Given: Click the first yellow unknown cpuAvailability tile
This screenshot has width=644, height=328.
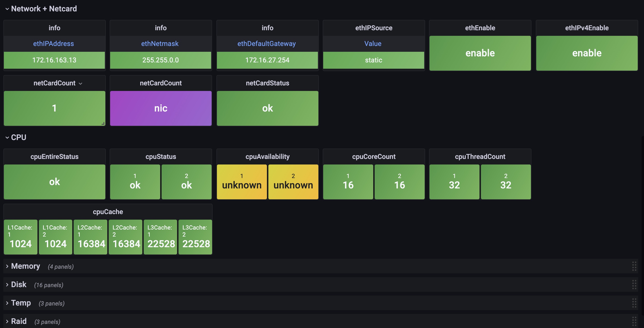Looking at the screenshot, I should click(242, 182).
